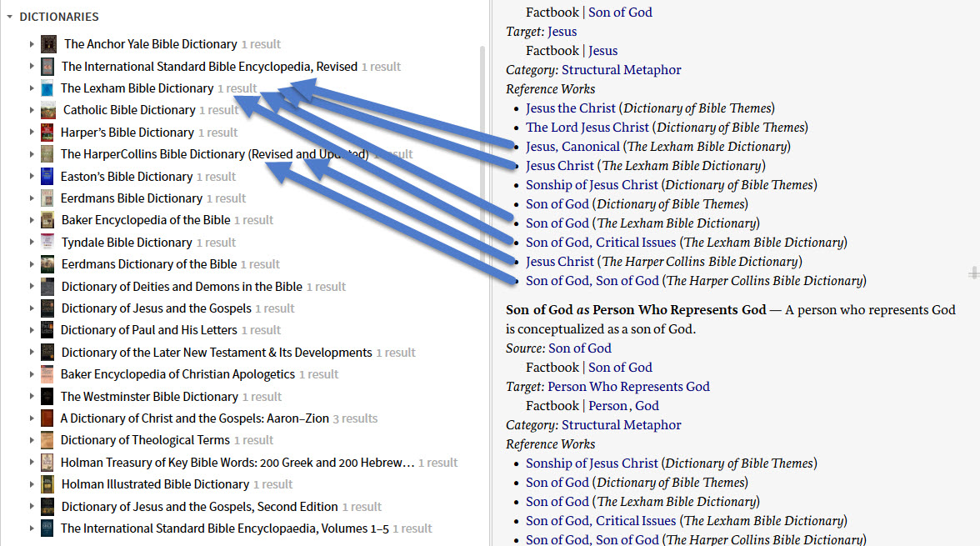Open Son of God source link
This screenshot has width=980, height=546.
coord(580,348)
